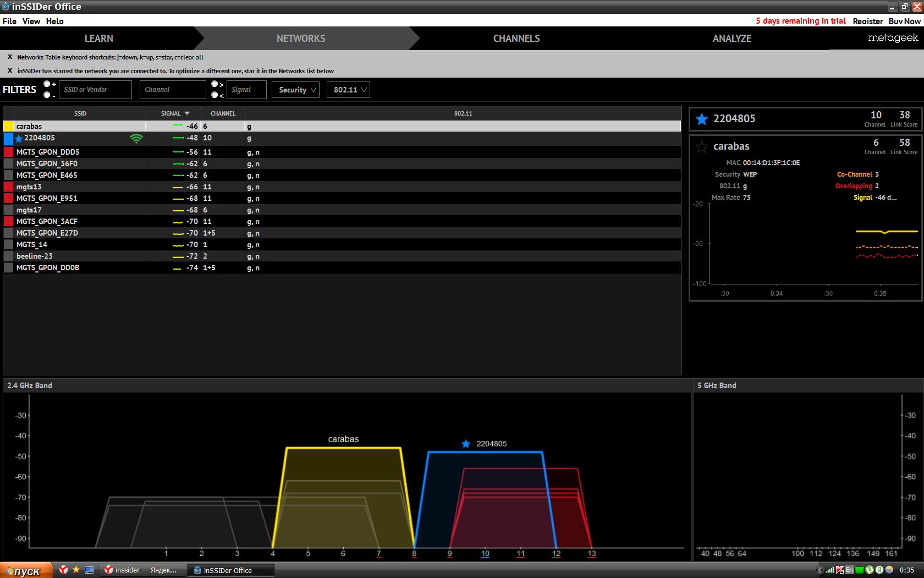Image resolution: width=924 pixels, height=578 pixels.
Task: Select the include (+) filter radio button
Action: 47,84
